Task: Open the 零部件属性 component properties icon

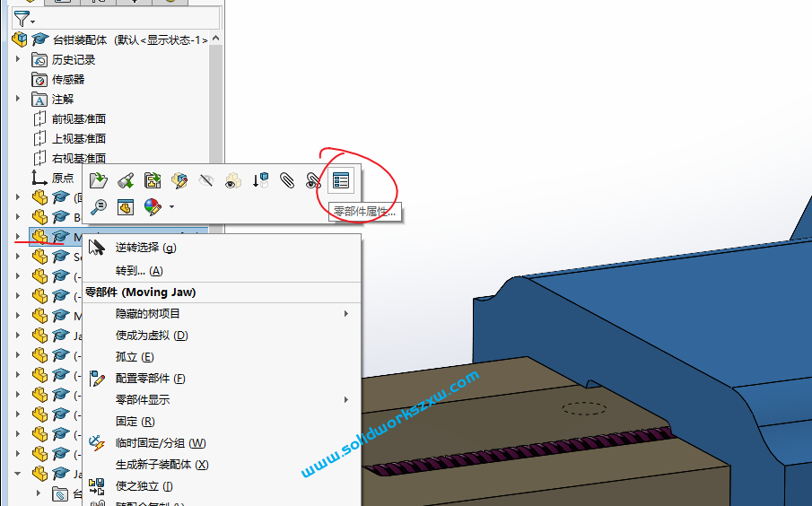Action: [x=340, y=180]
